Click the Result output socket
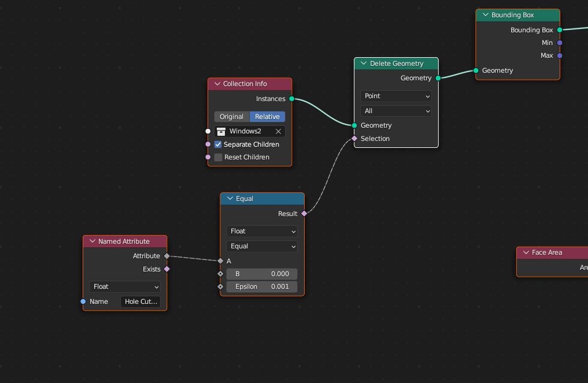This screenshot has width=588, height=383. (x=304, y=214)
